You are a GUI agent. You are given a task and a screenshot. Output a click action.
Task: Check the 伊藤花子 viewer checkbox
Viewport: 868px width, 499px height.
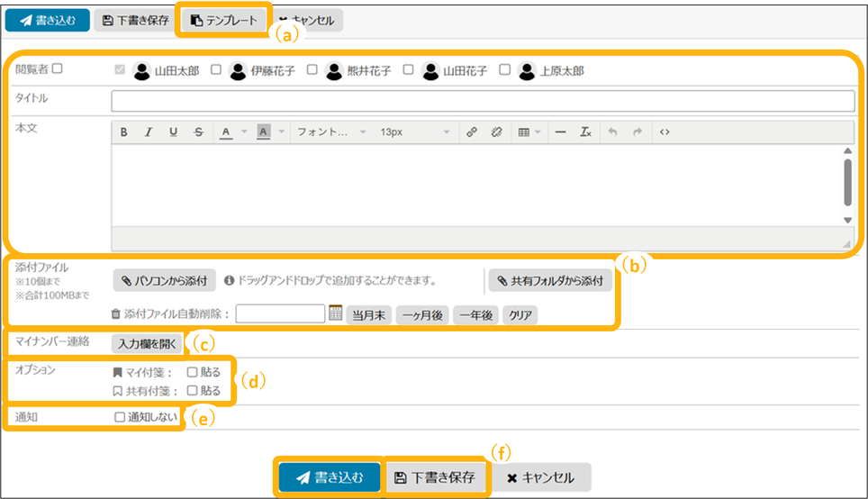[216, 69]
